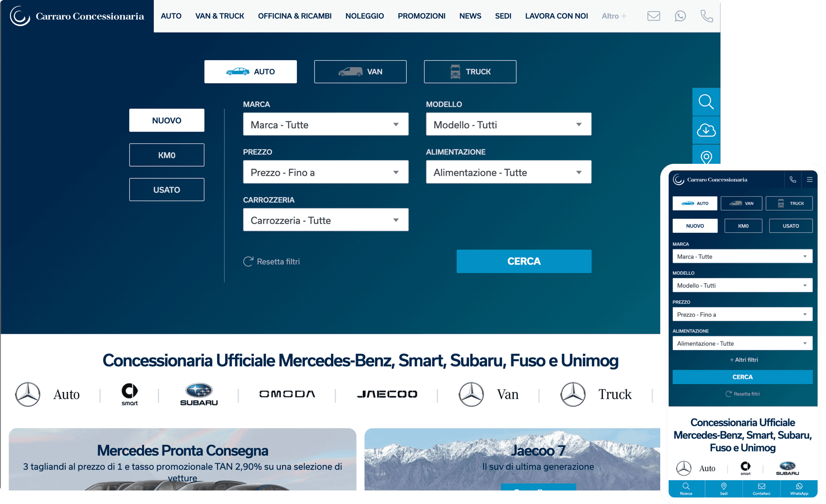Select VAN toggle in mobile preview
Screen dimensions: 826x504
coord(741,203)
